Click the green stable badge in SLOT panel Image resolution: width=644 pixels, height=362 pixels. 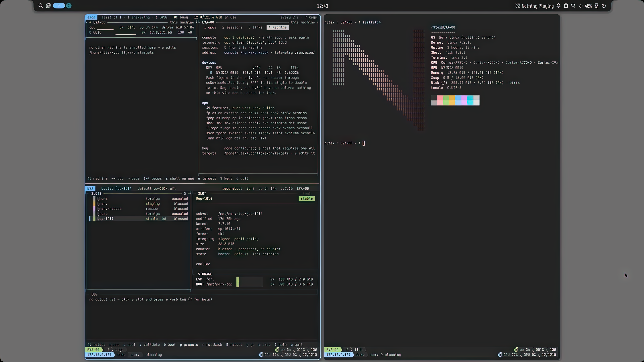pyautogui.click(x=307, y=199)
